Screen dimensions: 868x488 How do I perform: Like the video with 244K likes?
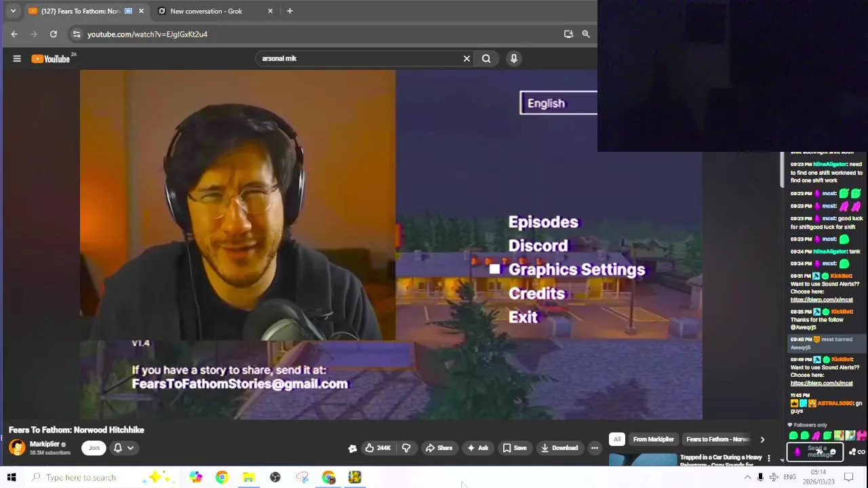point(378,448)
